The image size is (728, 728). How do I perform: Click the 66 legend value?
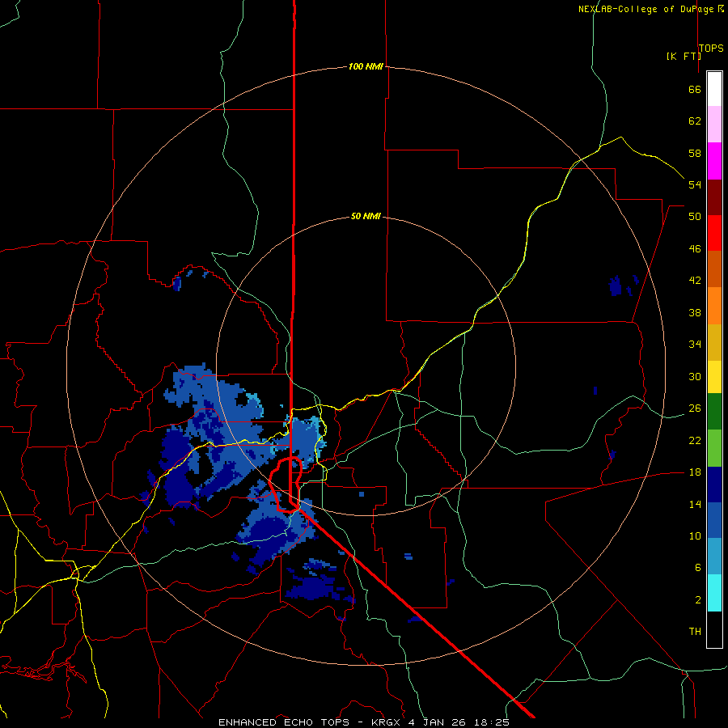tap(695, 89)
